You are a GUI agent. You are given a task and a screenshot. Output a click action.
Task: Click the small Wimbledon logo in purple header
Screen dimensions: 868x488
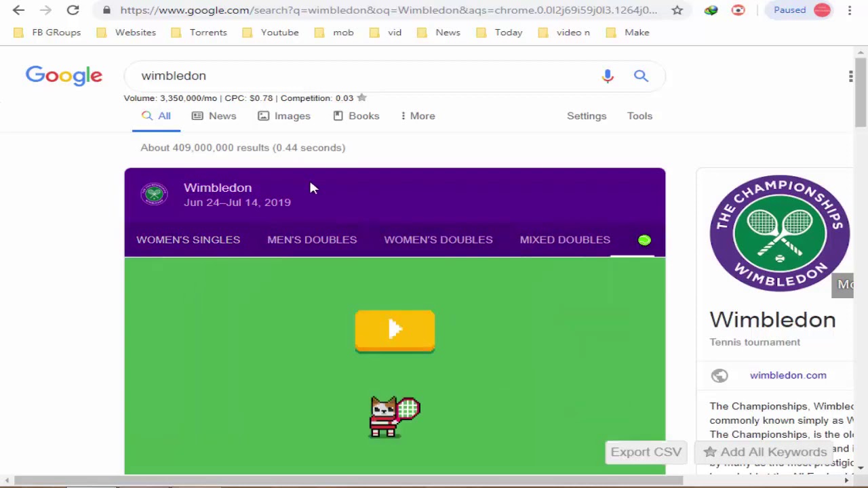pos(154,195)
